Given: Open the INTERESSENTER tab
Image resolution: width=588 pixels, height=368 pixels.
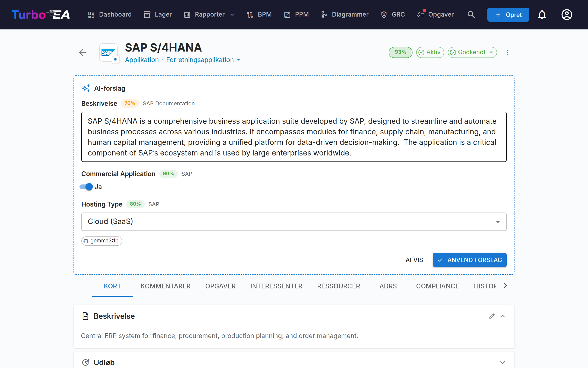Looking at the screenshot, I should pos(276,286).
